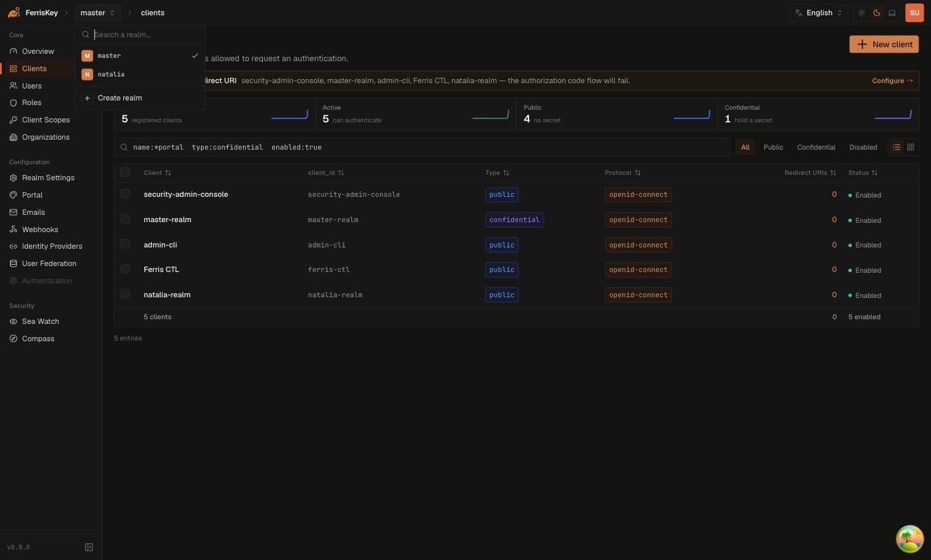Select the Disabled filter tab
This screenshot has height=560, width=931.
point(863,147)
